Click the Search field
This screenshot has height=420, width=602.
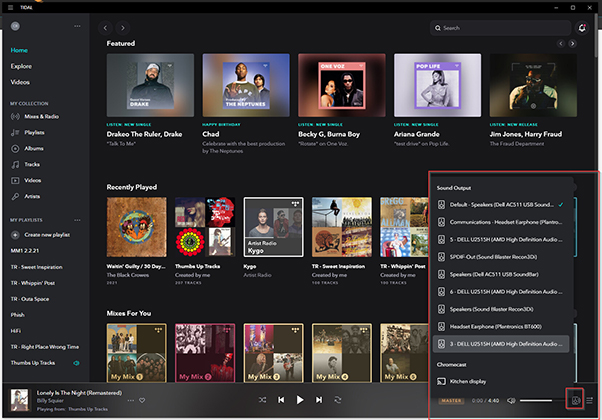(x=501, y=28)
